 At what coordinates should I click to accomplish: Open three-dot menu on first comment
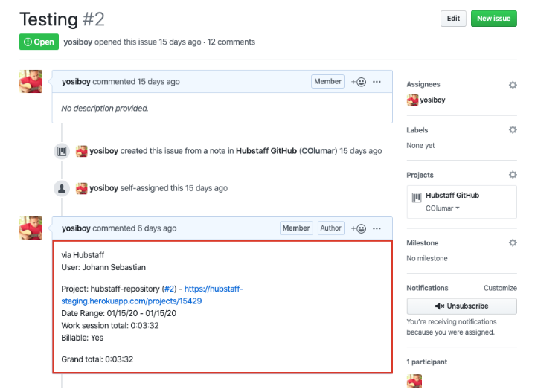point(377,82)
